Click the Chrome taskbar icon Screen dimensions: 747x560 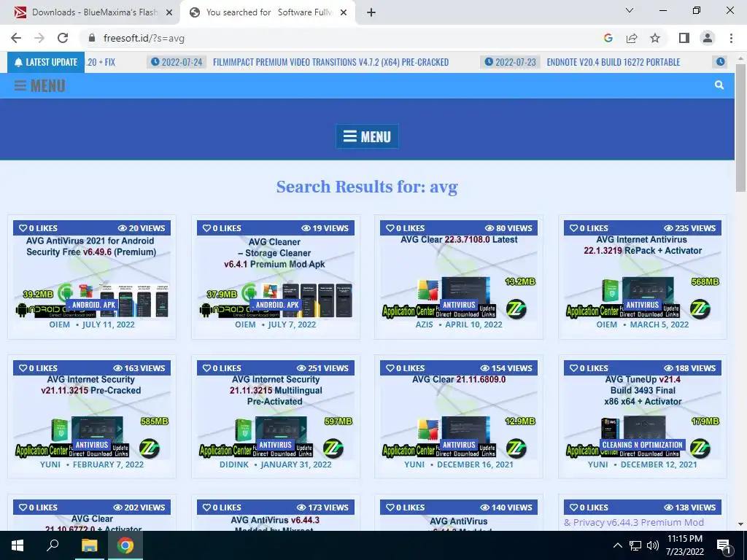pos(125,545)
